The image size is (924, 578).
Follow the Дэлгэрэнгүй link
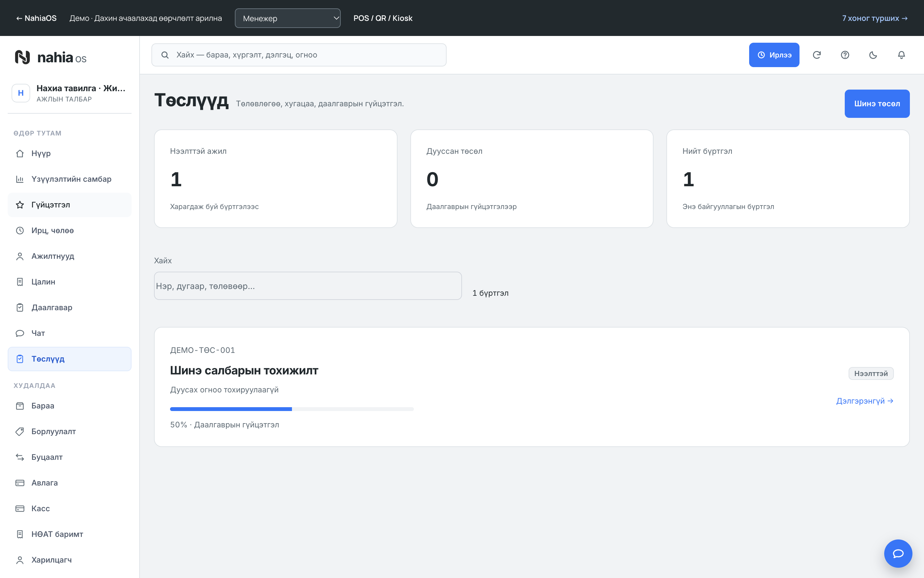[864, 401]
